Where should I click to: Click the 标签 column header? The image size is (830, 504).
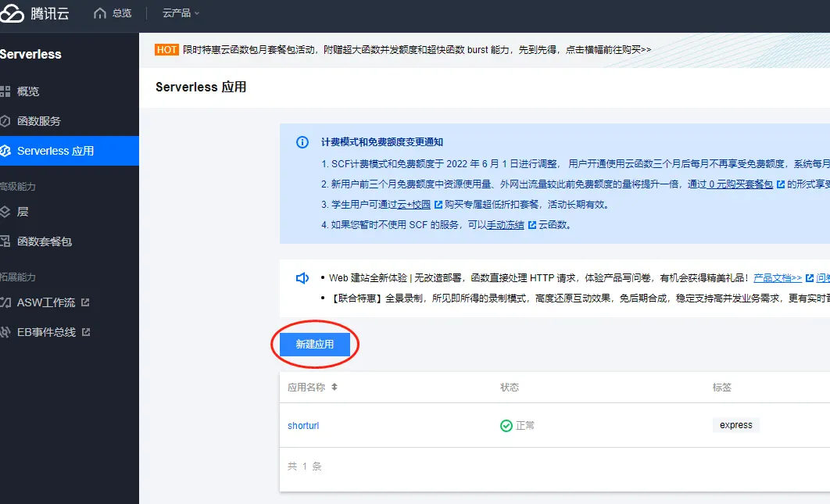tap(721, 388)
